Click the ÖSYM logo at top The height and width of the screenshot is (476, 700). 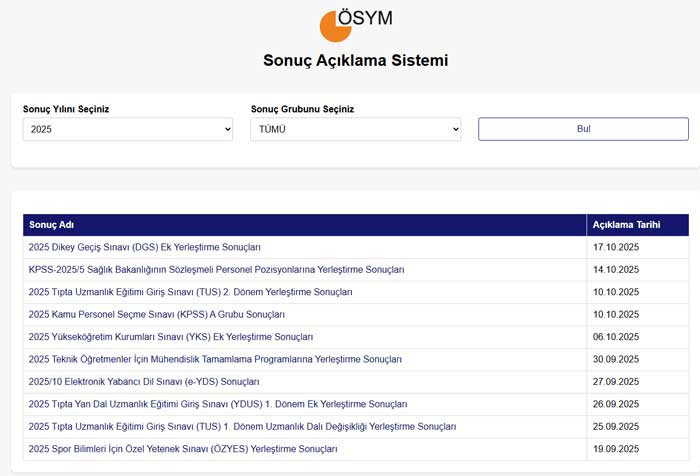point(355,24)
